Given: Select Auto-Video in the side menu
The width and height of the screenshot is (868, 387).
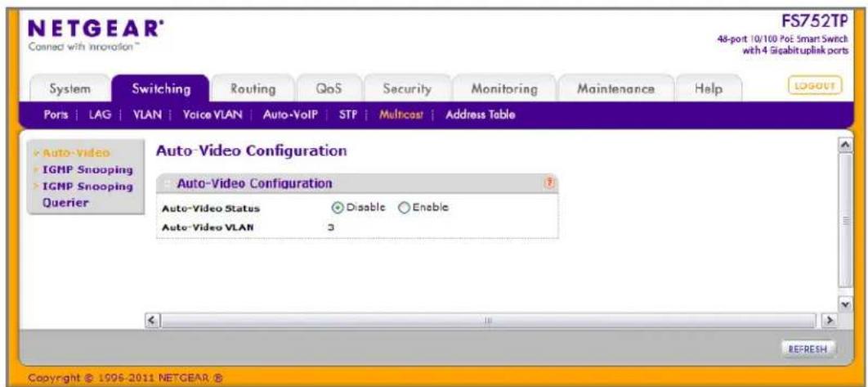Looking at the screenshot, I should [x=77, y=153].
